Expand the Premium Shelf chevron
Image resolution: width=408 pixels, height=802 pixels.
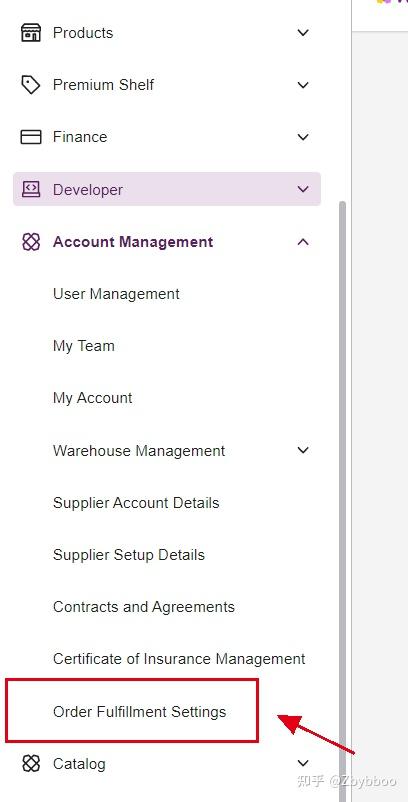[303, 85]
